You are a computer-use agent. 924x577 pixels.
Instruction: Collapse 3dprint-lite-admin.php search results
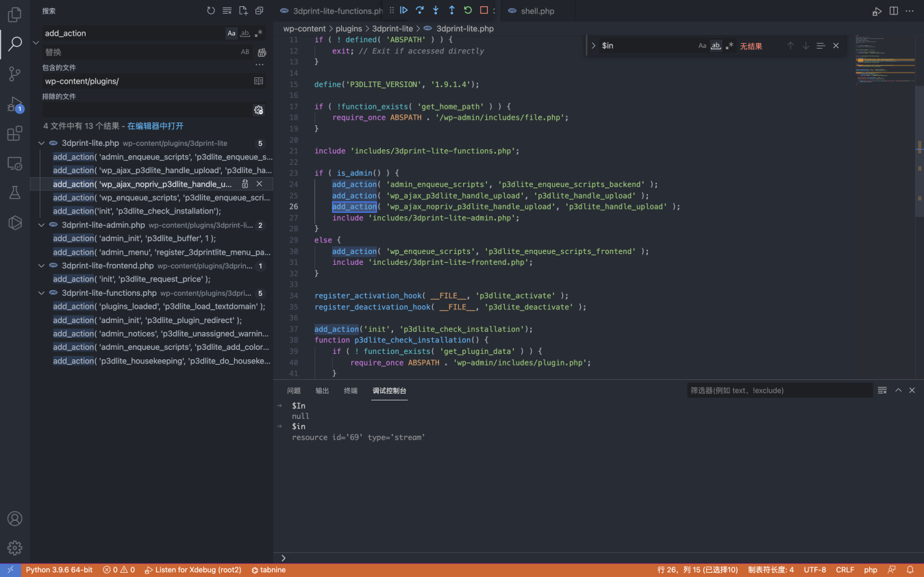coord(42,225)
